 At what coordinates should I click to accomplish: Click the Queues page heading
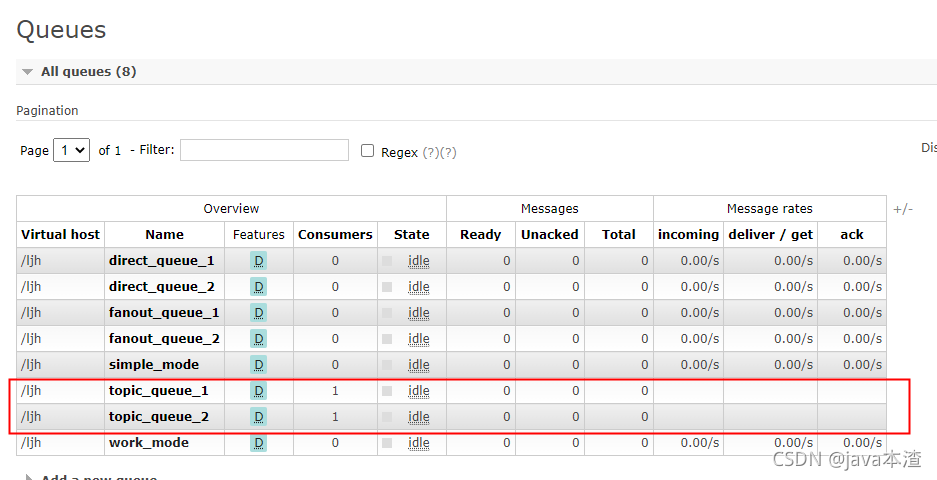[x=61, y=30]
